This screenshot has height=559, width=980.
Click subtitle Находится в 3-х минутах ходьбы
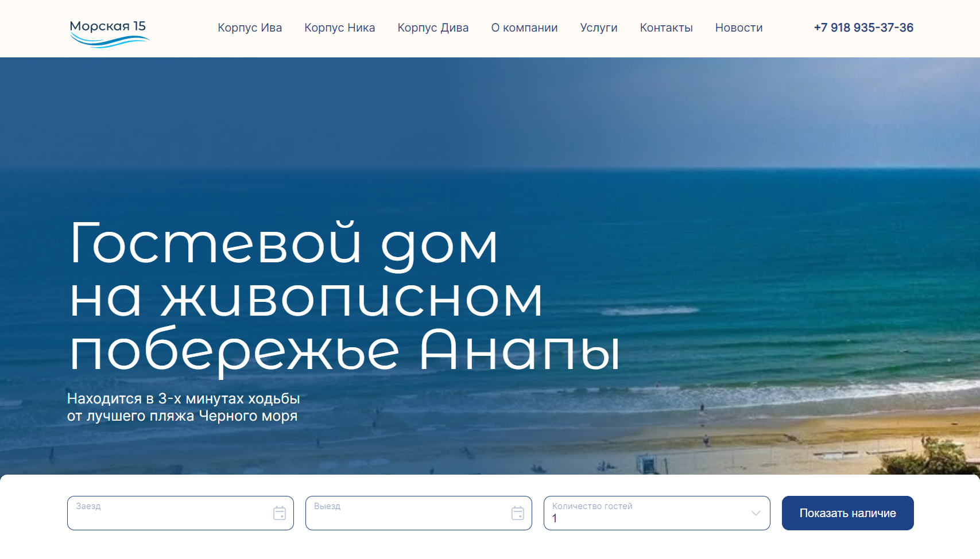click(184, 398)
